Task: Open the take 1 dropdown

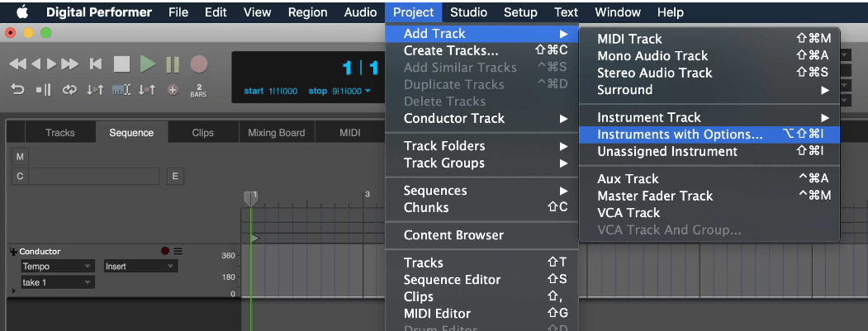Action: click(58, 282)
